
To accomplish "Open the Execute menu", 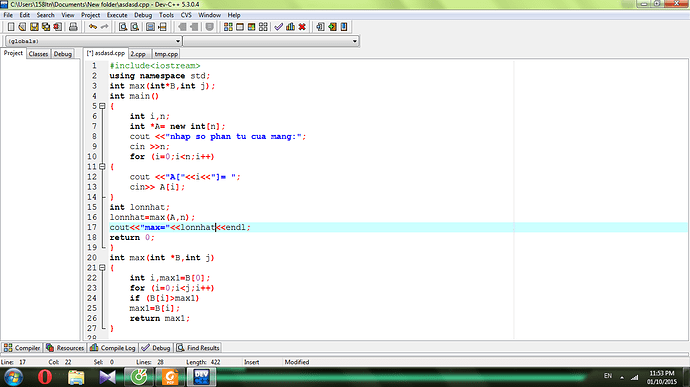I will (x=117, y=15).
